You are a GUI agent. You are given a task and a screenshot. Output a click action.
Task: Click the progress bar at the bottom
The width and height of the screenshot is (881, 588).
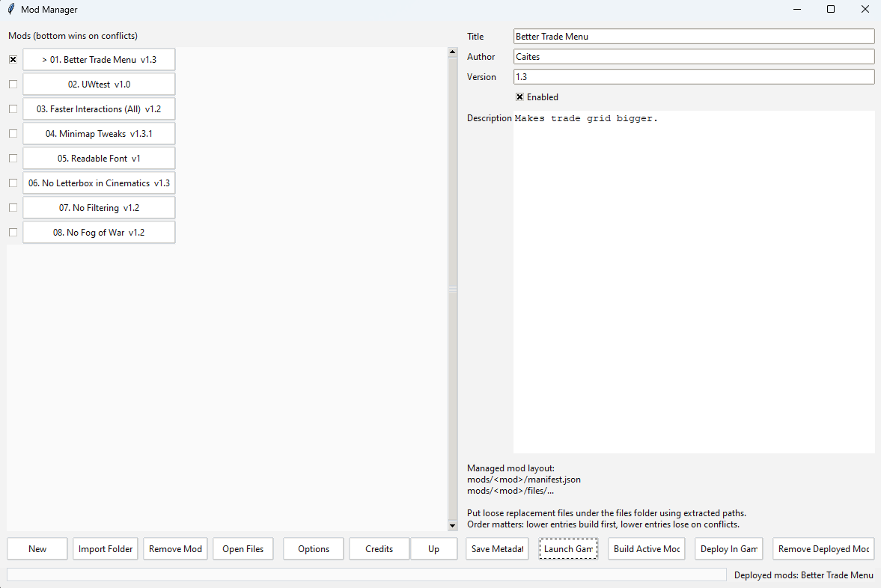[366, 575]
